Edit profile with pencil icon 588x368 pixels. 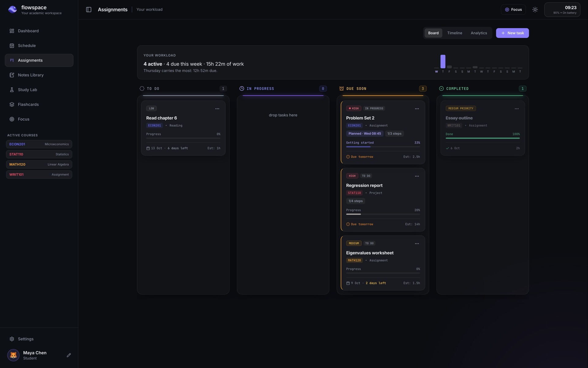coord(69,355)
